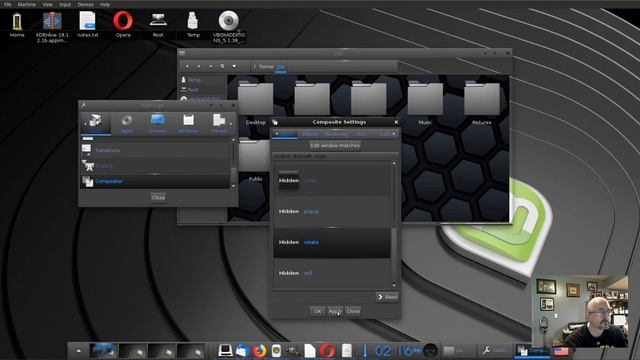Open the Input menu

pos(65,4)
